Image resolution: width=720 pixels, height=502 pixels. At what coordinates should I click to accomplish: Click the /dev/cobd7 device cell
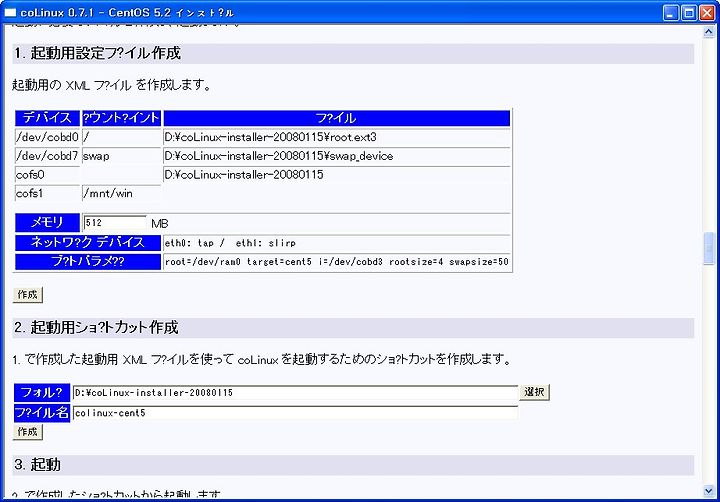47,156
